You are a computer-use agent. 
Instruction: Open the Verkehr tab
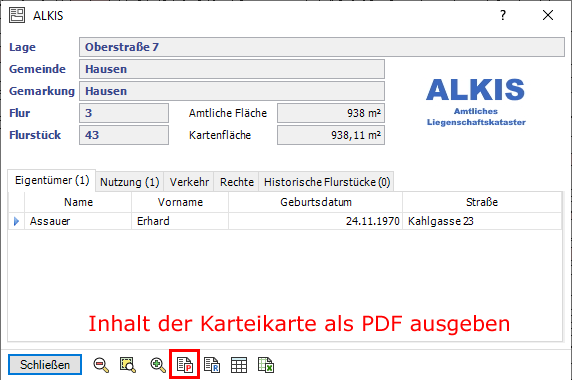pos(189,182)
